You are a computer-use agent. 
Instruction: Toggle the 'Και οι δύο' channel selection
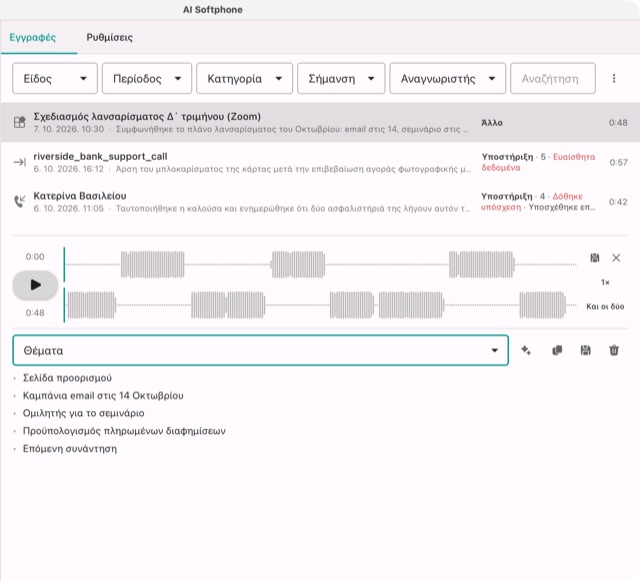coord(605,306)
